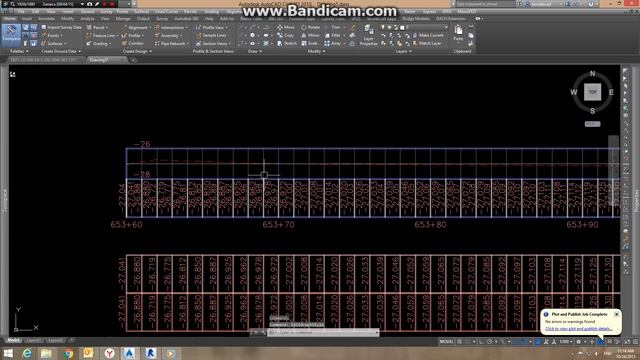Click the Sample Lines tool
This screenshot has width=640, height=360.
(211, 36)
